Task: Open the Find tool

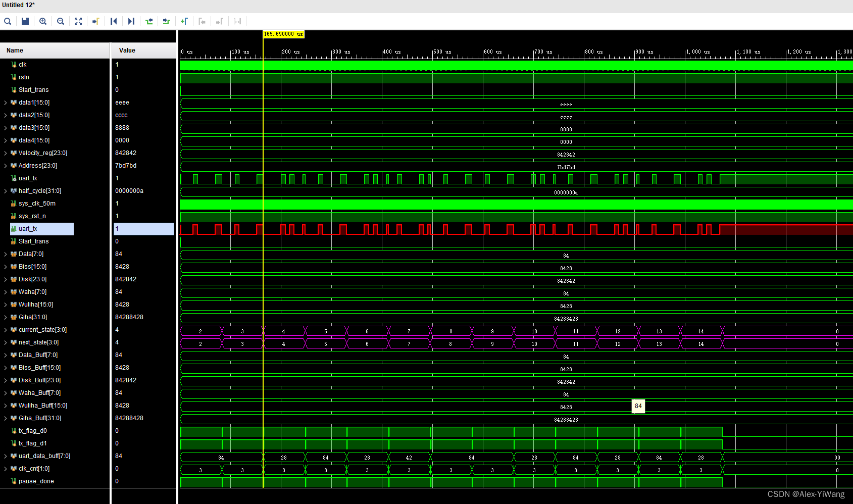Action: (8, 21)
